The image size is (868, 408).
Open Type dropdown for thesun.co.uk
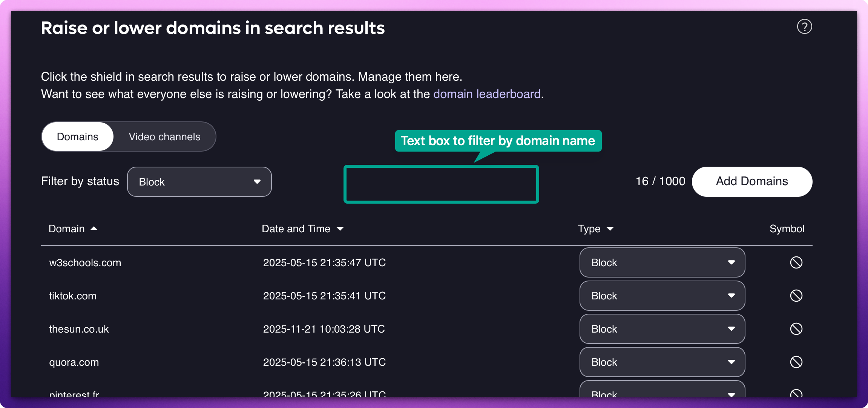(x=662, y=329)
